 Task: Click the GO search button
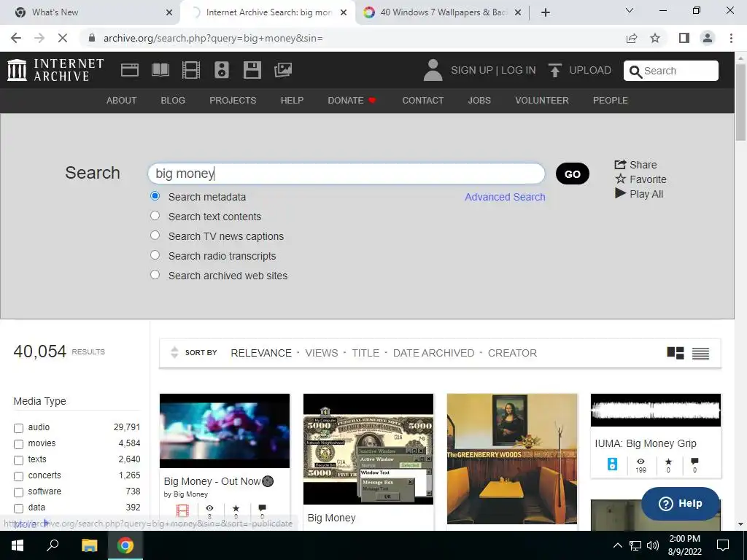pyautogui.click(x=572, y=174)
